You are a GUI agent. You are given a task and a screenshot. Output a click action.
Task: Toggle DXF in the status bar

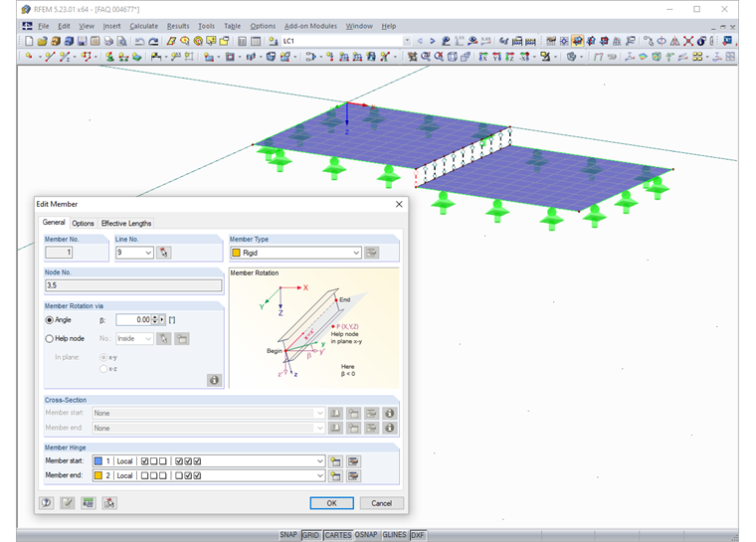pyautogui.click(x=418, y=535)
